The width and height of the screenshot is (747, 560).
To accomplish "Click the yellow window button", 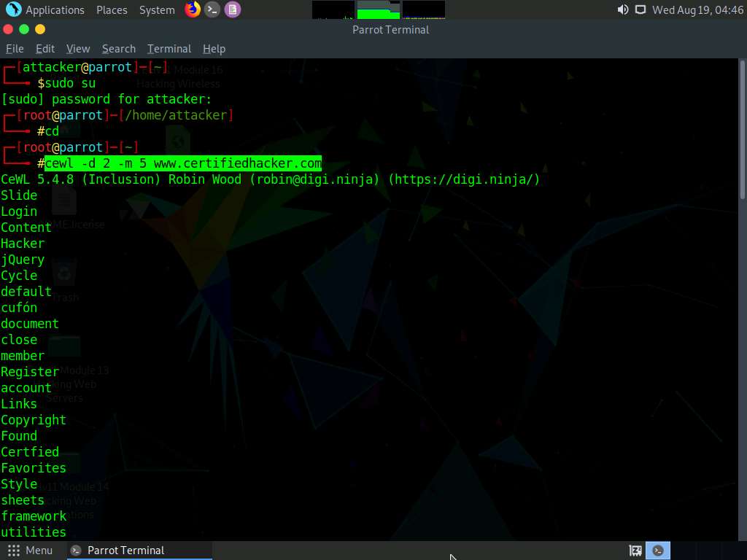I will pyautogui.click(x=40, y=29).
